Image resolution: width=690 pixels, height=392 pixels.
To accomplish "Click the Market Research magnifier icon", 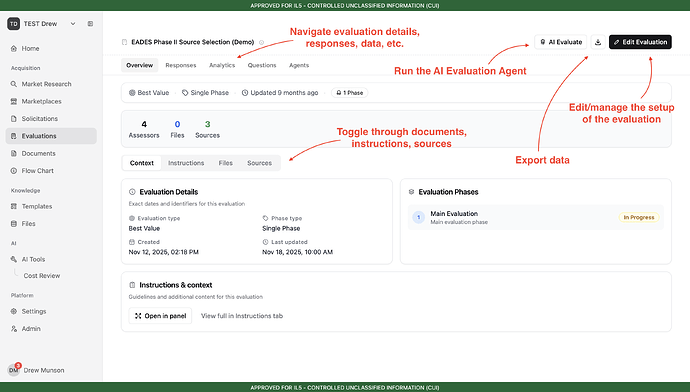I will pyautogui.click(x=14, y=84).
